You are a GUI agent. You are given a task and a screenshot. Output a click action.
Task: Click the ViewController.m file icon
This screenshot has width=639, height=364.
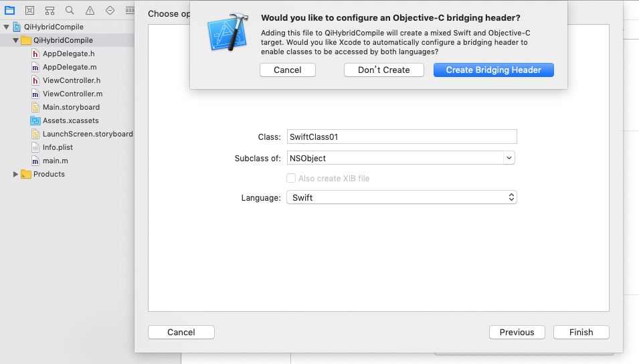click(x=35, y=94)
